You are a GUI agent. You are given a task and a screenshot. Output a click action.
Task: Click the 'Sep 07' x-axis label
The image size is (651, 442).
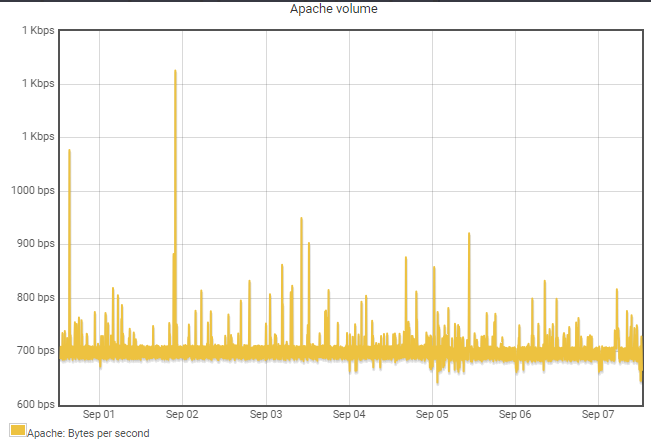598,414
